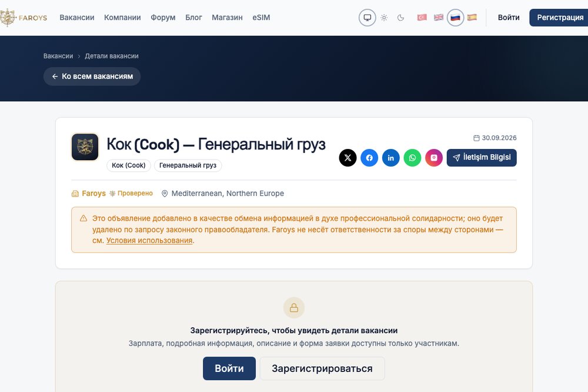Open the Faroys company link
The image size is (588, 392).
[x=93, y=194]
